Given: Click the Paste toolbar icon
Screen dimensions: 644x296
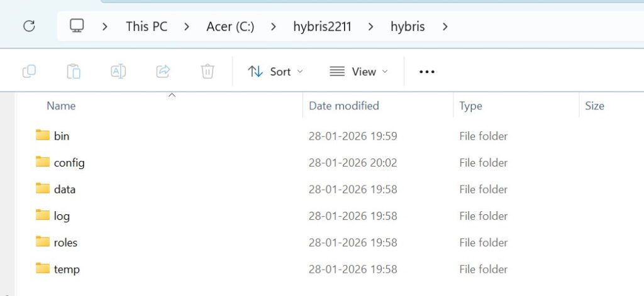Looking at the screenshot, I should 74,72.
